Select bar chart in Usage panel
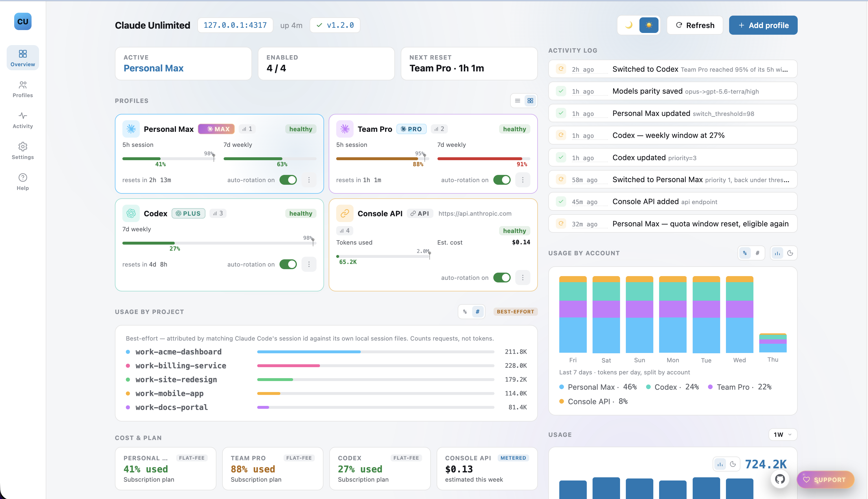Image resolution: width=868 pixels, height=499 pixels. (720, 464)
